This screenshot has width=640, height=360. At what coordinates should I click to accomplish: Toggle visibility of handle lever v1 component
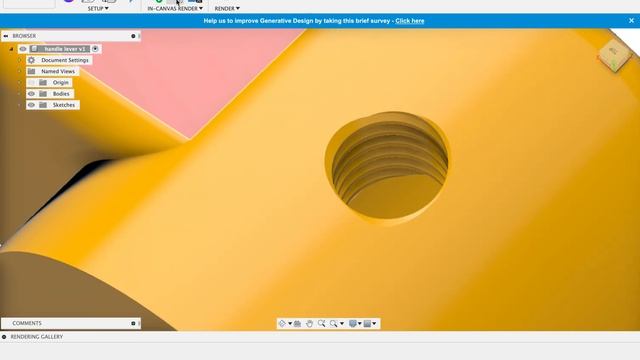click(x=23, y=49)
